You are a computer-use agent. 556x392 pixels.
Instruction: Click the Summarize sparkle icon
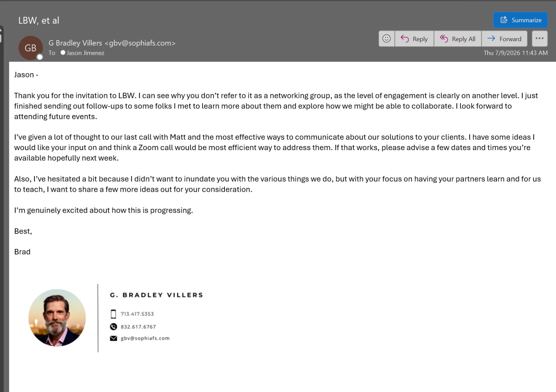[504, 20]
